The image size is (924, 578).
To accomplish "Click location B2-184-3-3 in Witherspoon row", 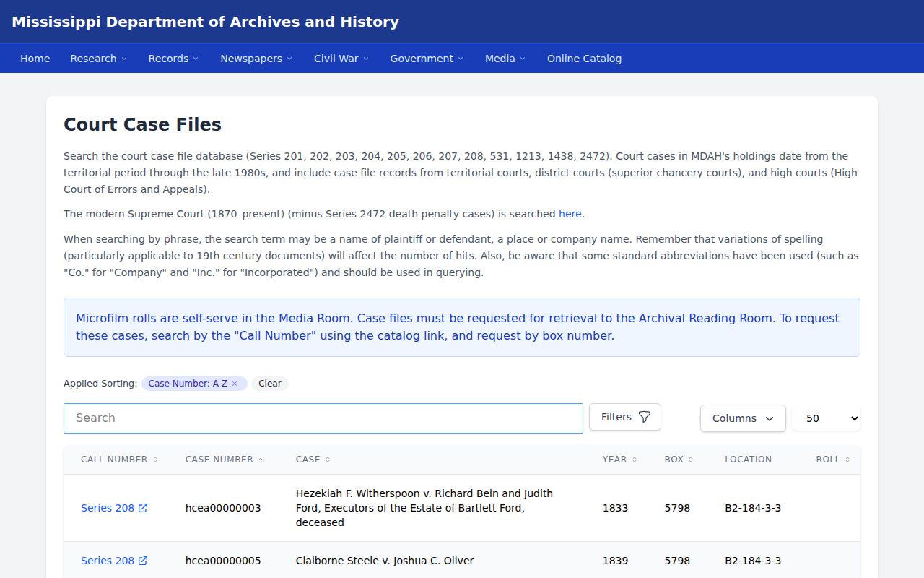I will (x=753, y=508).
